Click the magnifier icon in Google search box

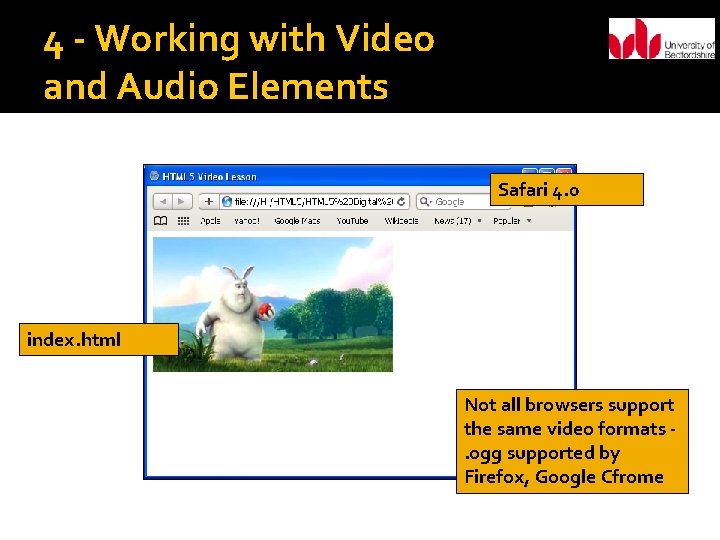[x=424, y=202]
